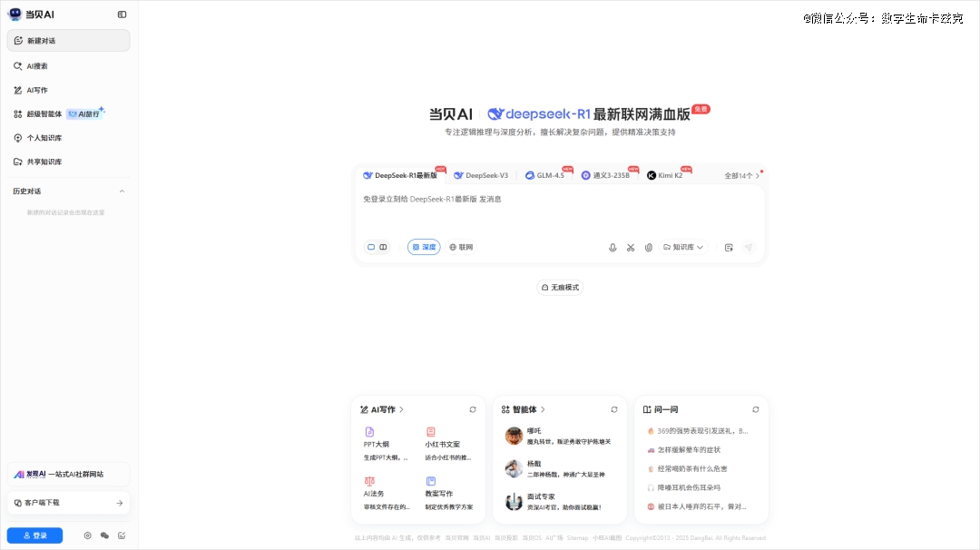Toggle the 联网 web search mode
Screen dimensions: 980x550
point(461,248)
